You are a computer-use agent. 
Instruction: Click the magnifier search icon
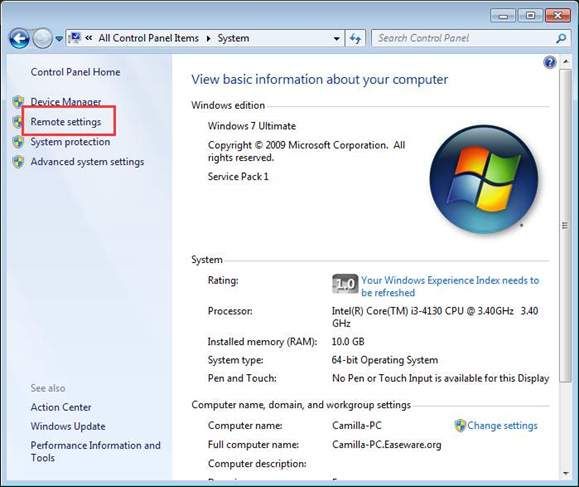[561, 38]
